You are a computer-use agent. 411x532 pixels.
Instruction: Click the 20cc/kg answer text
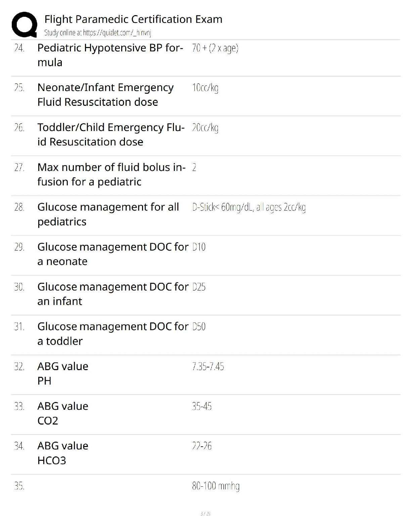205,128
